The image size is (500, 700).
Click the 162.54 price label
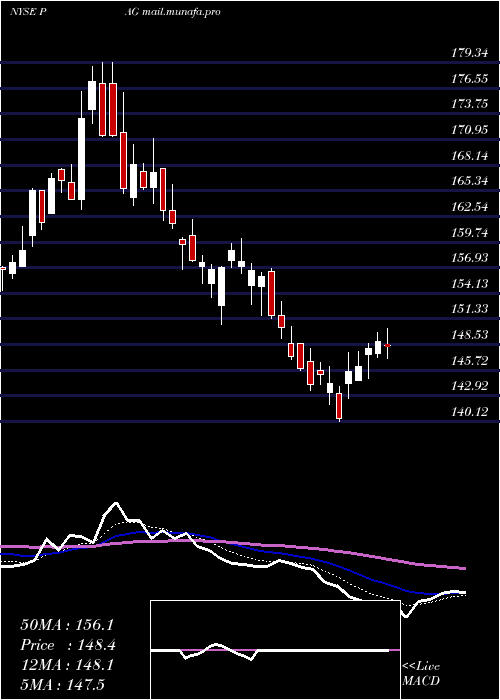point(469,207)
